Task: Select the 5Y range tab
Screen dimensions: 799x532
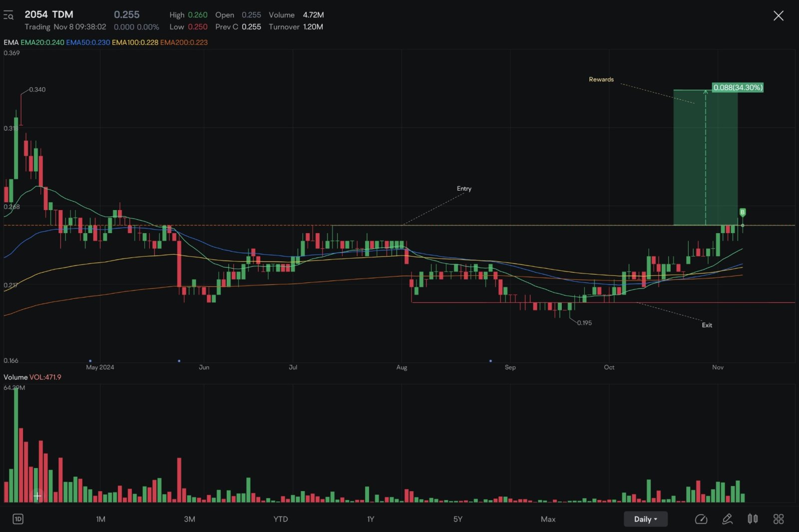Action: (x=458, y=519)
